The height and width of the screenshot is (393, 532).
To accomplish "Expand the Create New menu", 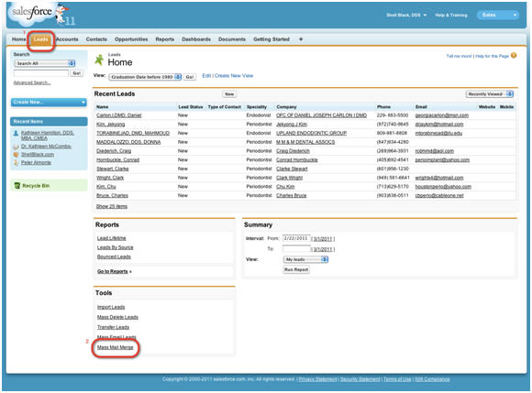I will click(49, 102).
